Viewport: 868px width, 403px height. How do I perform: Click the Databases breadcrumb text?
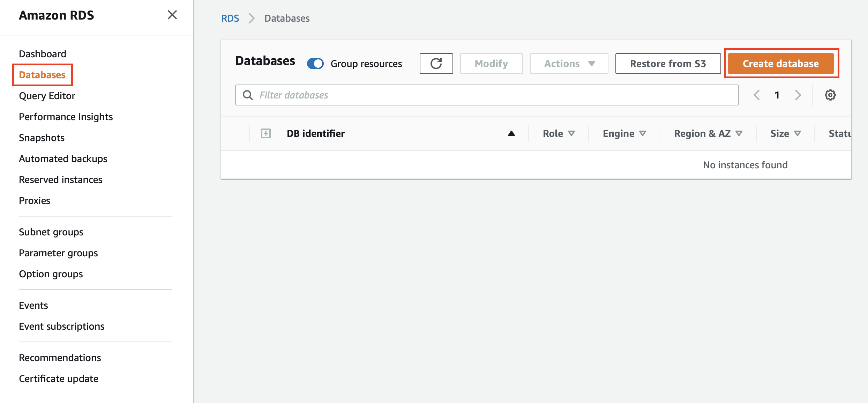pos(287,18)
